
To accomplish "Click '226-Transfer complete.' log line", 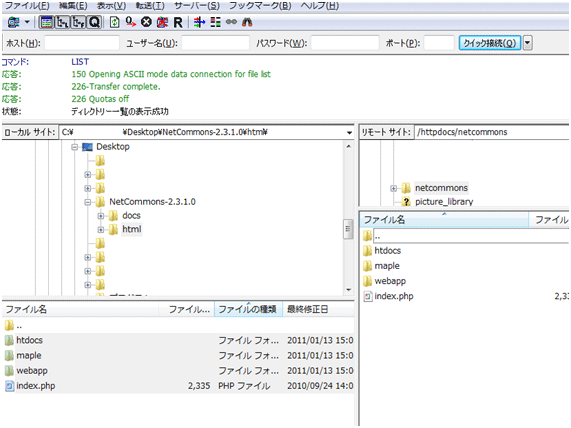I will point(116,87).
